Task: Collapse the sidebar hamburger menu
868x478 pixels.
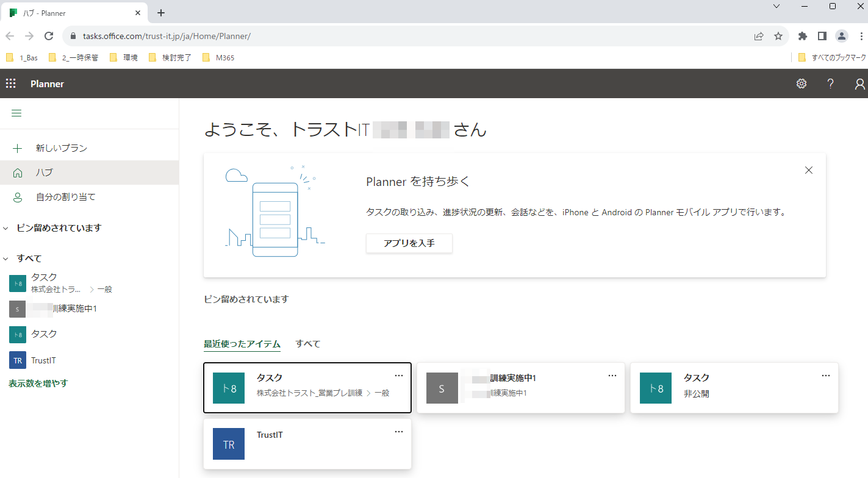Action: point(16,113)
